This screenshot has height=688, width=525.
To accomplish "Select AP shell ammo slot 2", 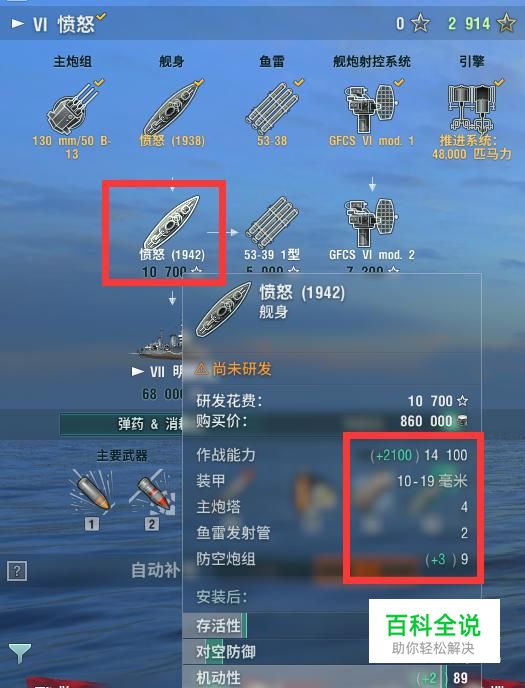I will point(152,490).
